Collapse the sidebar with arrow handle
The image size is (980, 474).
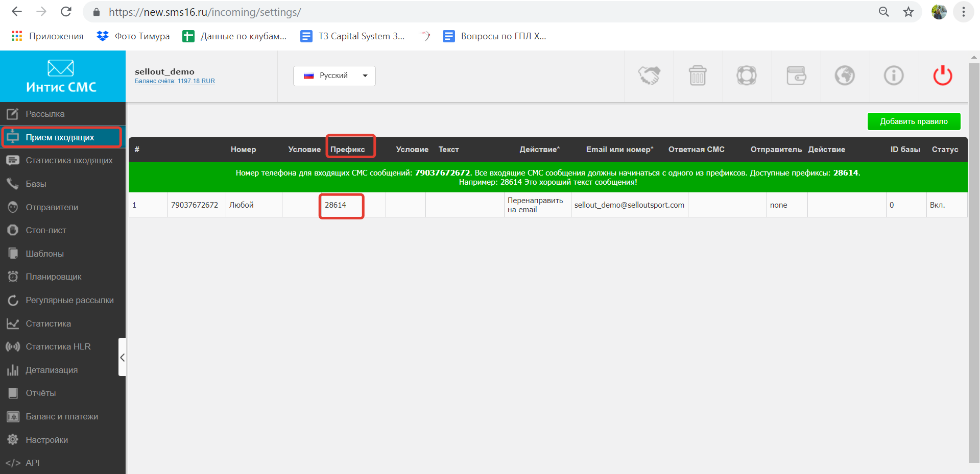[122, 357]
